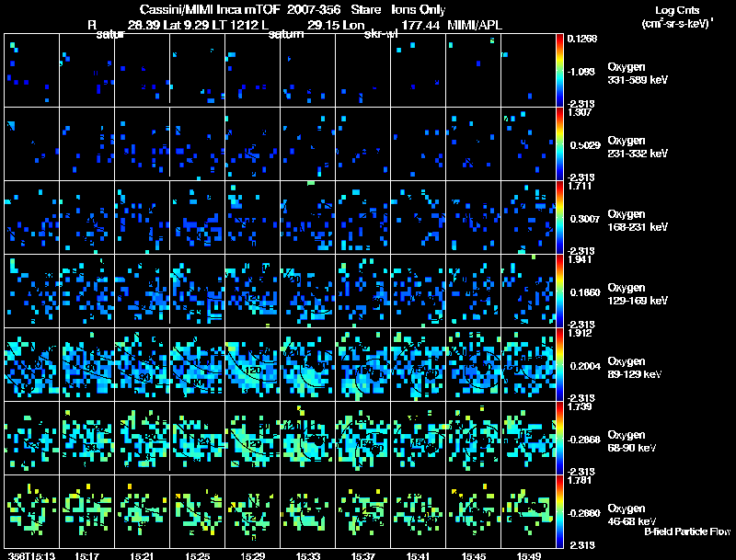
Task: Open the 46-68 keV image panel at 15:49
Action: click(529, 511)
